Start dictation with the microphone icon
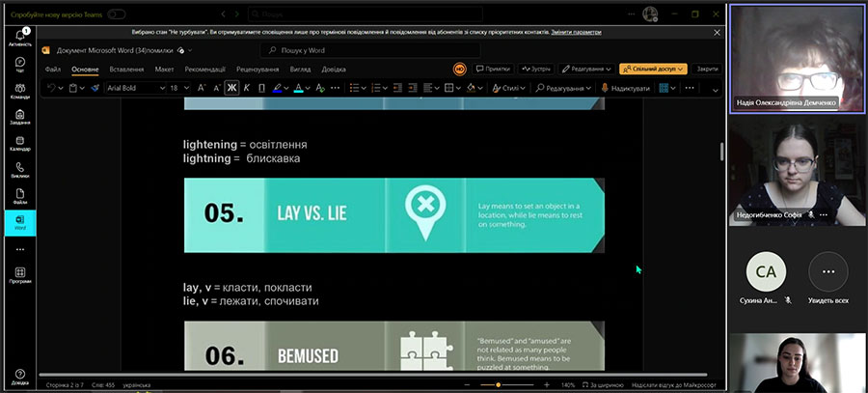Screen dimensions: 868x393 tap(605, 88)
